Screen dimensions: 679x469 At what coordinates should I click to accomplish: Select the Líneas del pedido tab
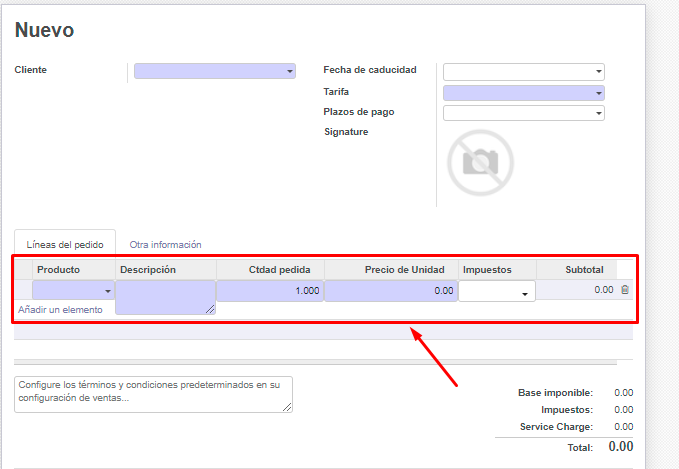65,245
